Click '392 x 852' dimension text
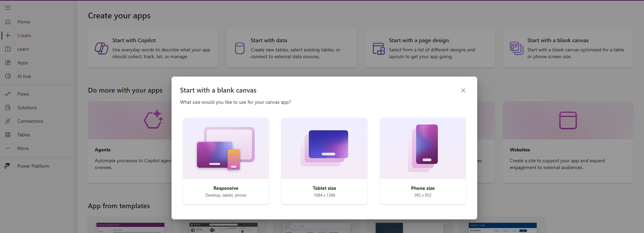 point(423,195)
